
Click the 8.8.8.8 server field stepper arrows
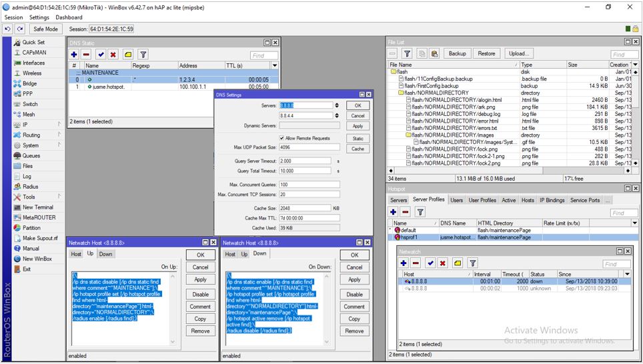point(337,105)
